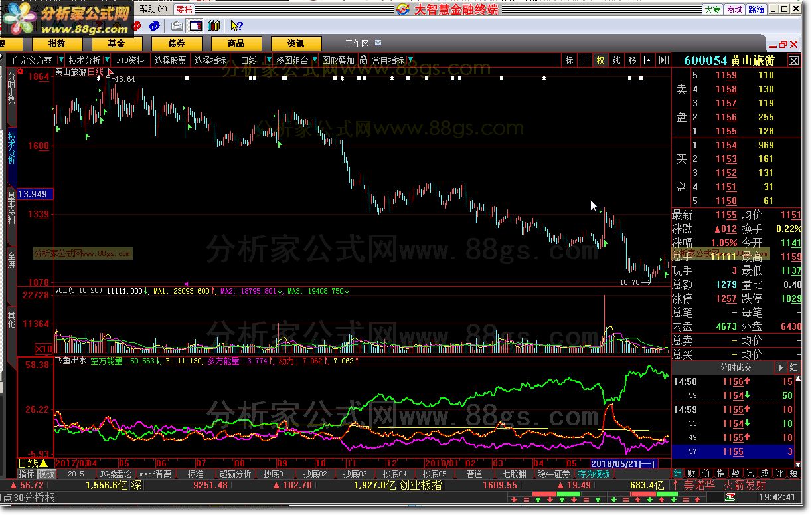Open the 技术分析 dropdown arrow
The height and width of the screenshot is (515, 812).
point(107,60)
